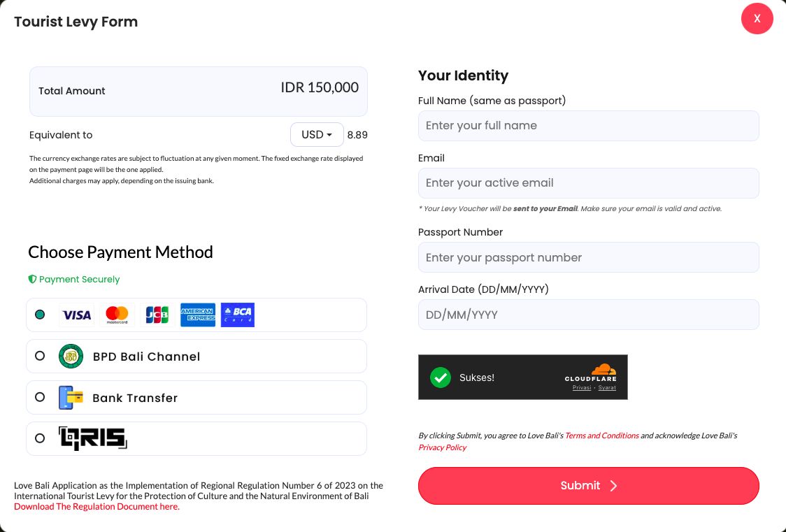The height and width of the screenshot is (532, 786).
Task: Download The Regulation Document here
Action: (97, 506)
